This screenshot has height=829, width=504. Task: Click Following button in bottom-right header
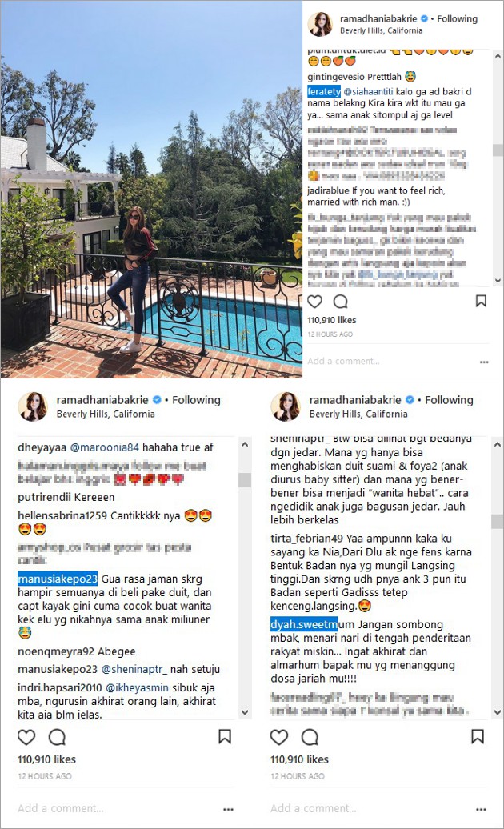click(x=449, y=400)
